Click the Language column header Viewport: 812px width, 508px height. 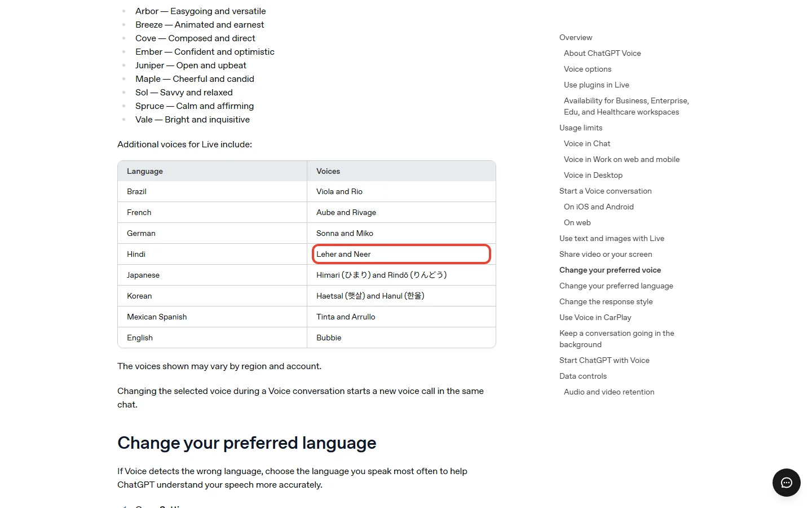212,171
